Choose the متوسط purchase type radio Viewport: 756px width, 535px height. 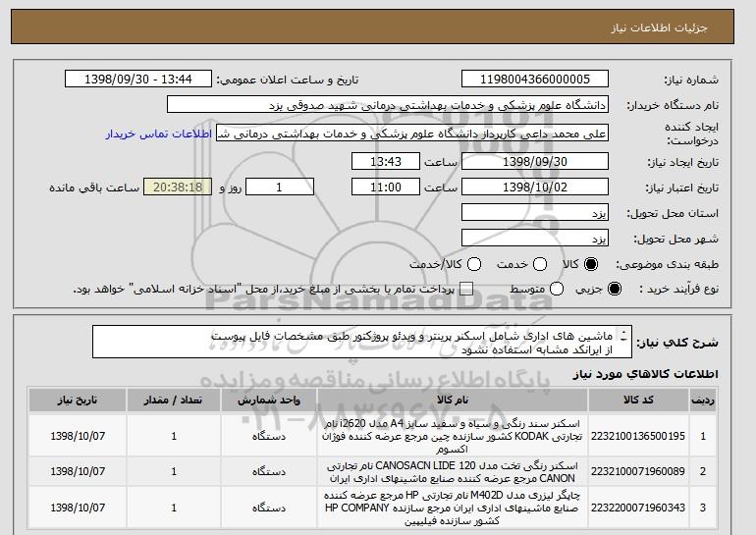pos(557,289)
